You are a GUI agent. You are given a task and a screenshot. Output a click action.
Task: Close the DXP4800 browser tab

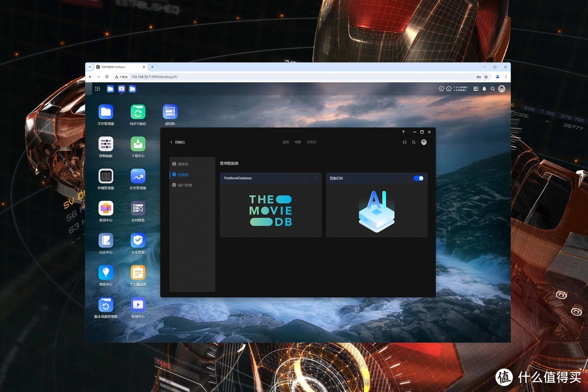click(x=144, y=67)
